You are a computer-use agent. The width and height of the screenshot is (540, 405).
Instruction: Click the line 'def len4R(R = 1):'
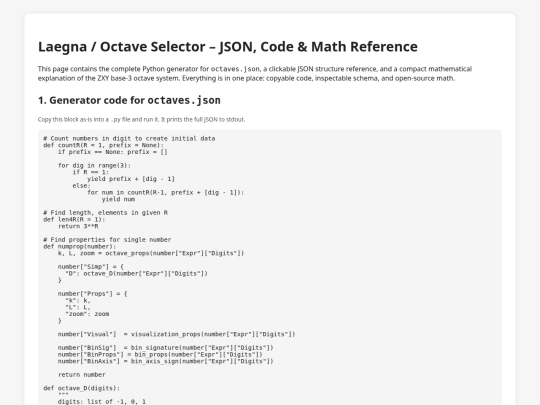tap(74, 219)
